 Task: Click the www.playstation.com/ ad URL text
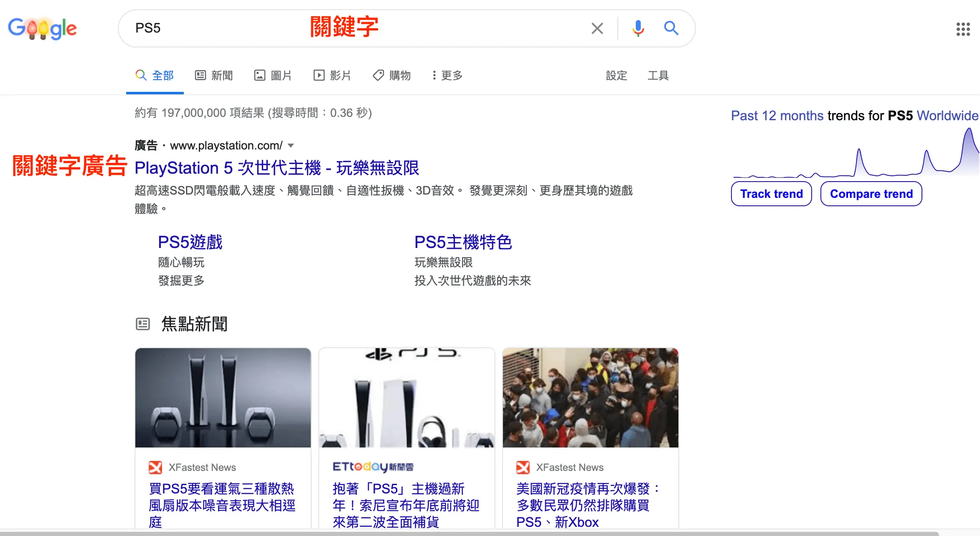point(226,146)
